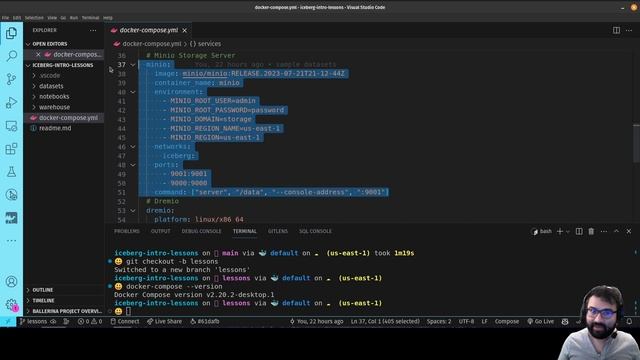Open the Search view in the activity bar
This screenshot has width=640, height=360.
[11, 56]
